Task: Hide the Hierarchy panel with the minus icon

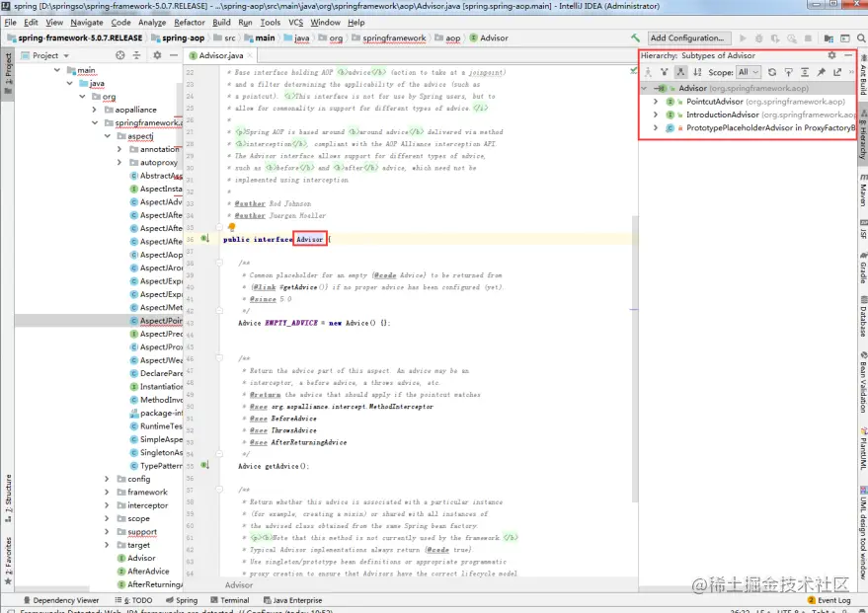Action: pyautogui.click(x=848, y=55)
